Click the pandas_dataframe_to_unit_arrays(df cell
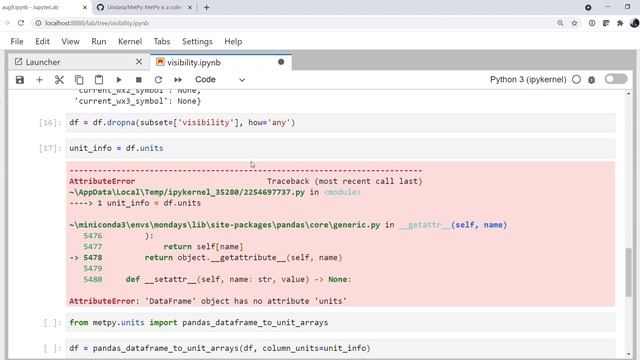Image resolution: width=640 pixels, height=360 pixels. (340, 348)
